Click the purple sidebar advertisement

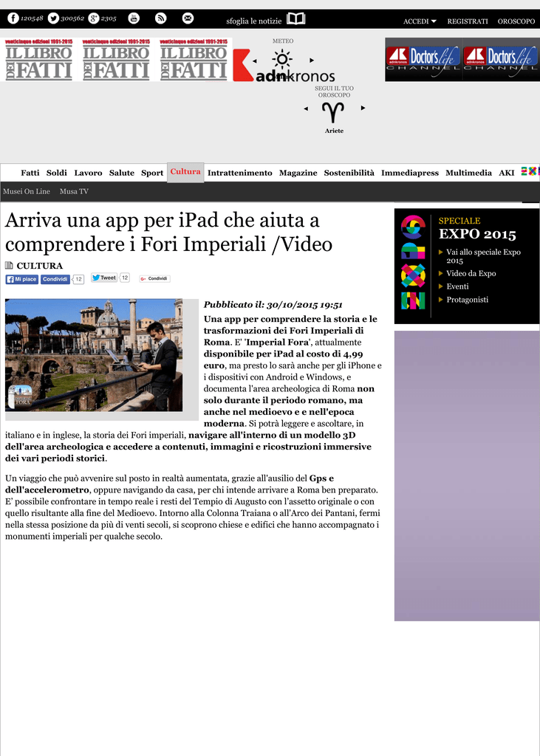coord(467,475)
